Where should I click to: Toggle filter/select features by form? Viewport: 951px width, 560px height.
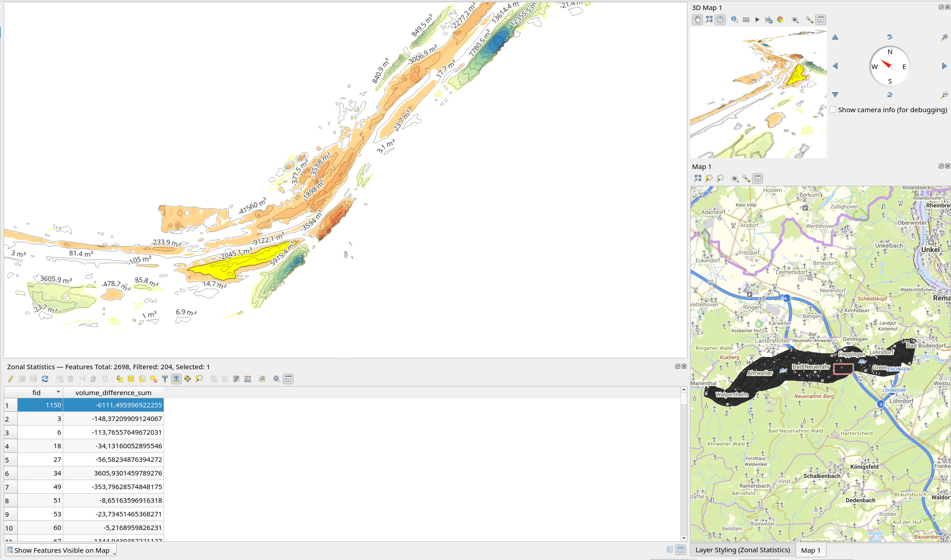point(165,379)
